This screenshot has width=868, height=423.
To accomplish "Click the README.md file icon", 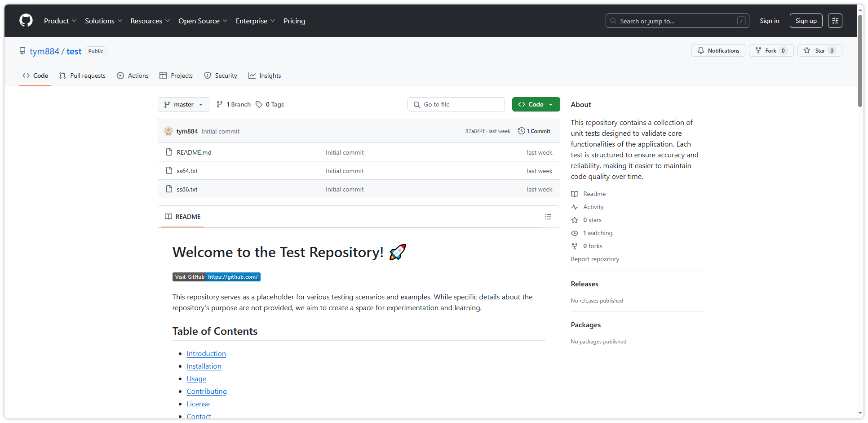I will [169, 152].
